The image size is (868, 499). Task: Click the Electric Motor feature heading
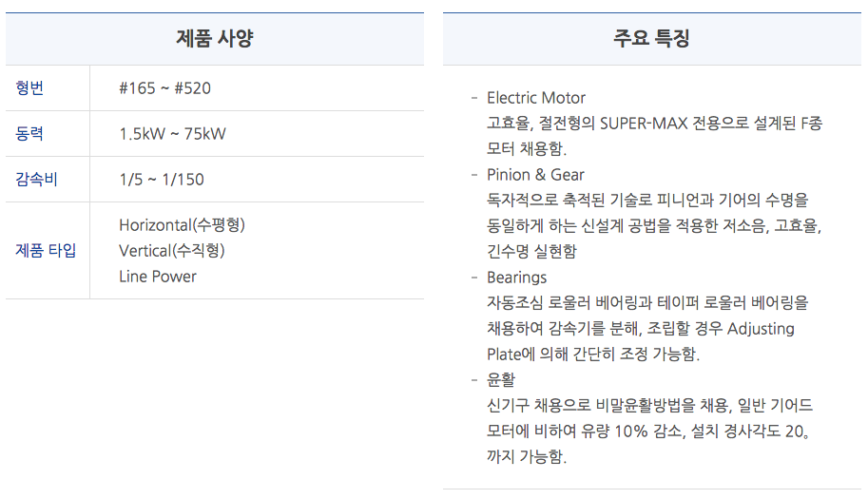(536, 98)
